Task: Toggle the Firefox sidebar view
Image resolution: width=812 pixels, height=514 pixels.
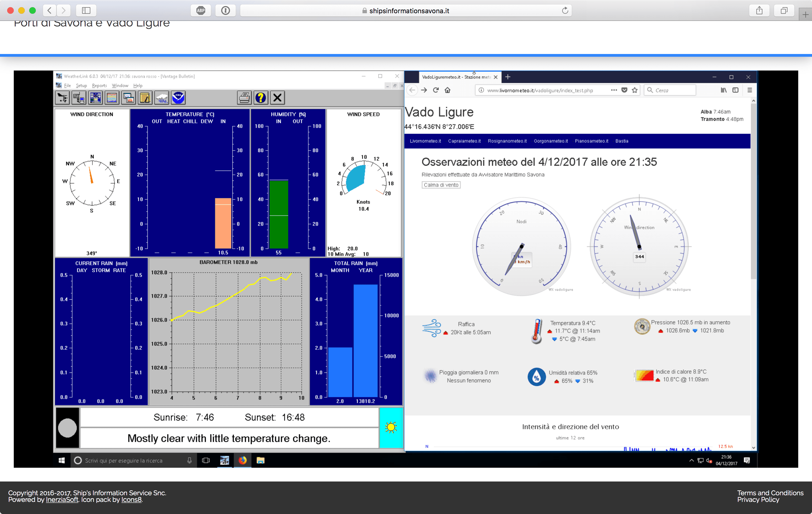Action: (735, 90)
